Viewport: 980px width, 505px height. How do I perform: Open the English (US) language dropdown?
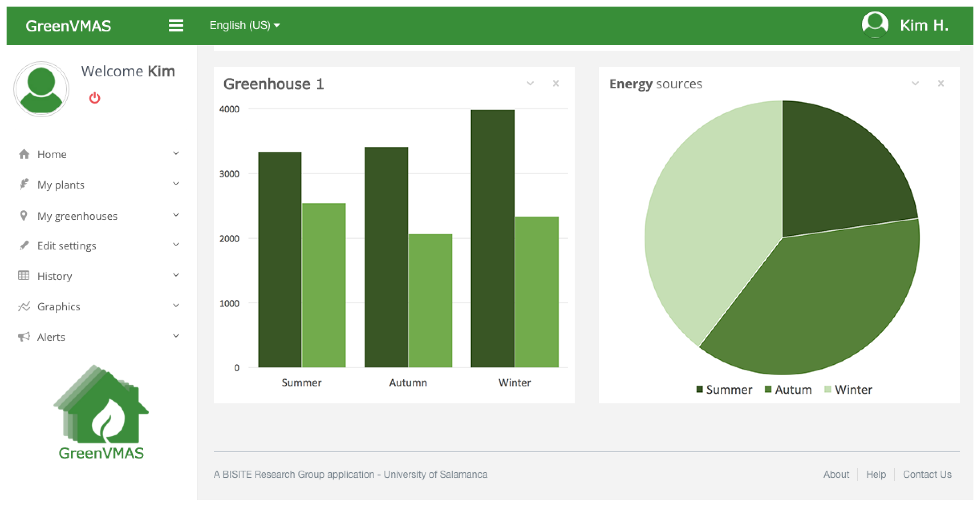(245, 26)
